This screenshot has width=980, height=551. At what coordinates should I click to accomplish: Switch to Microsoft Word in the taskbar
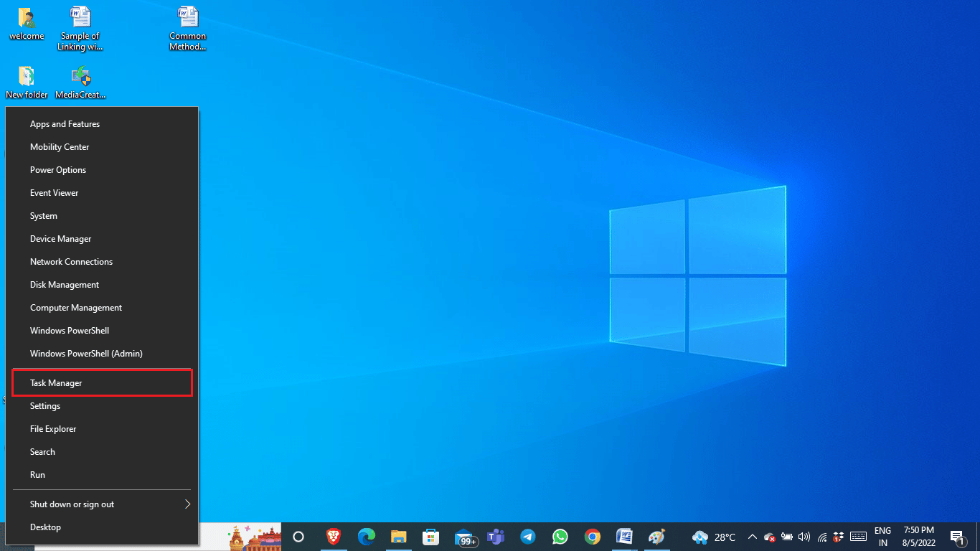coord(624,537)
